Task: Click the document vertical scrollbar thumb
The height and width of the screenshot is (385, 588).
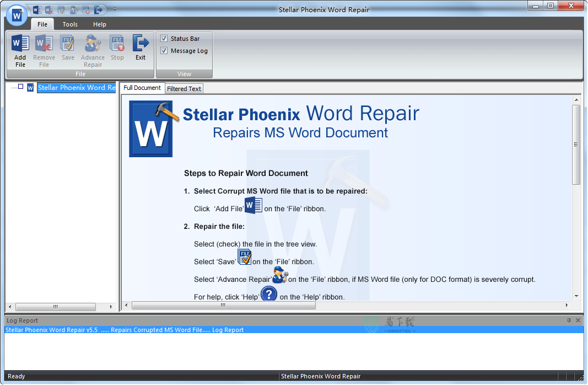Action: (x=576, y=145)
